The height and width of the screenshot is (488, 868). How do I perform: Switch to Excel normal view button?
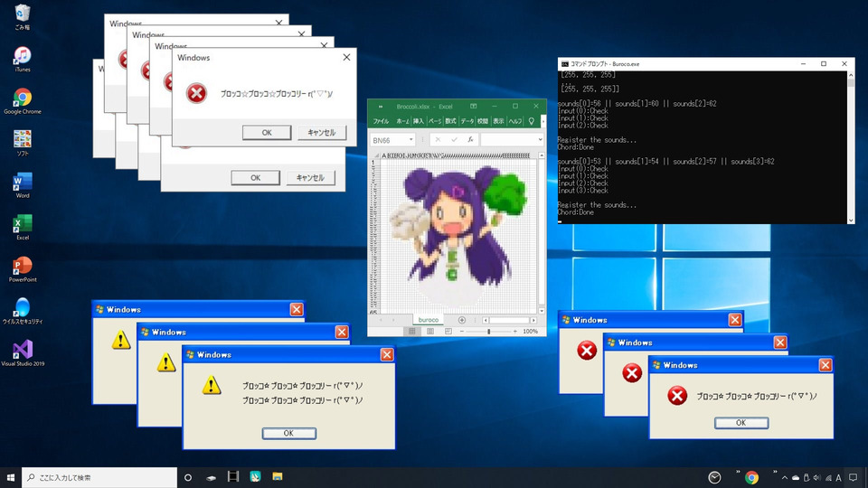click(x=412, y=332)
